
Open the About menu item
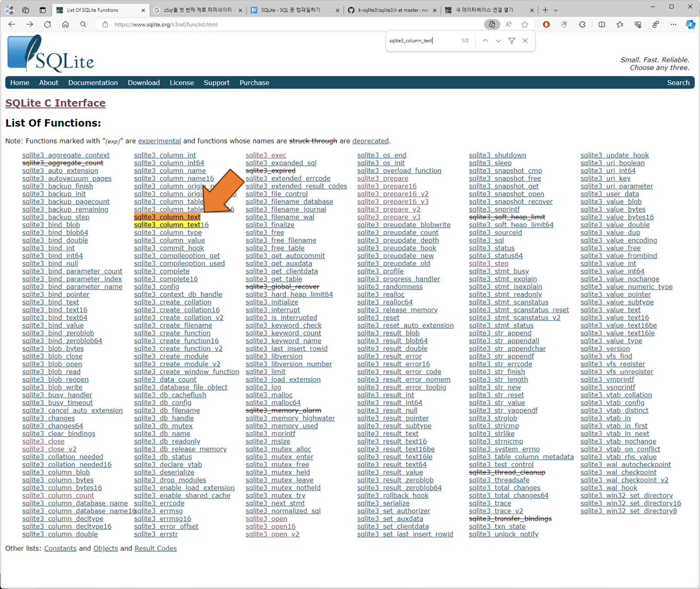49,83
